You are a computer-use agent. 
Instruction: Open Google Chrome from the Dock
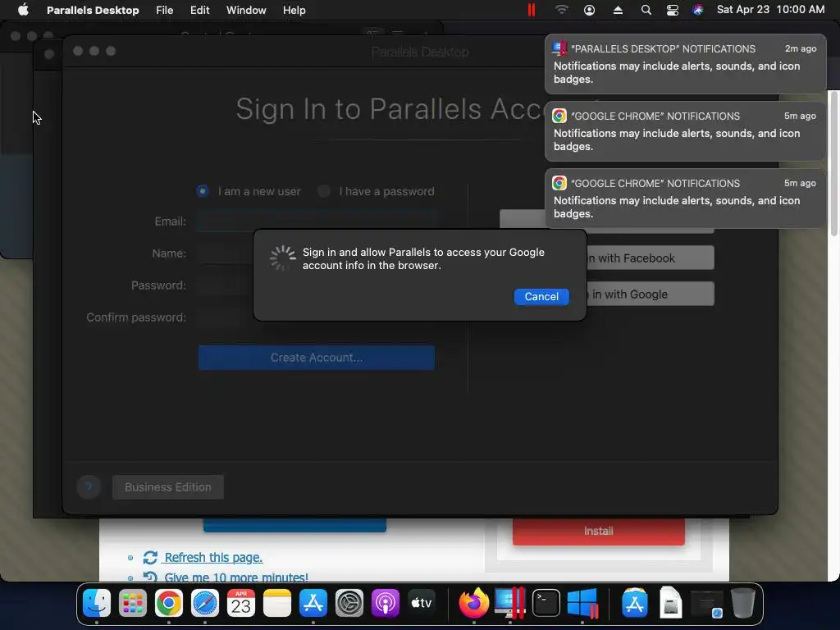[169, 604]
